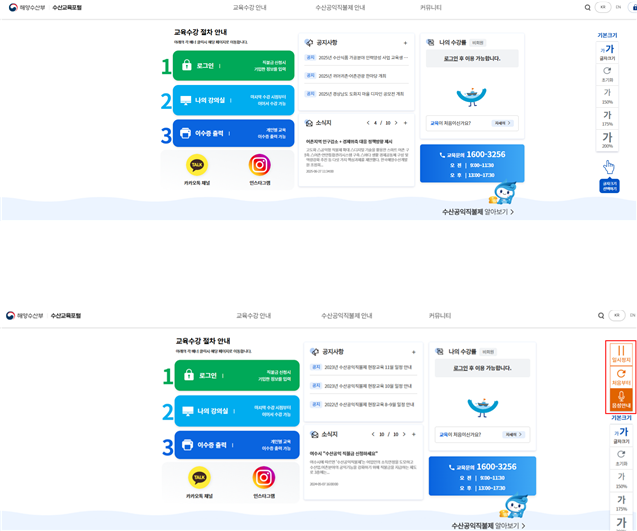The height and width of the screenshot is (531, 637).
Task: Click 1600-3256 inquiry banner in upper screenshot
Action: (472, 163)
